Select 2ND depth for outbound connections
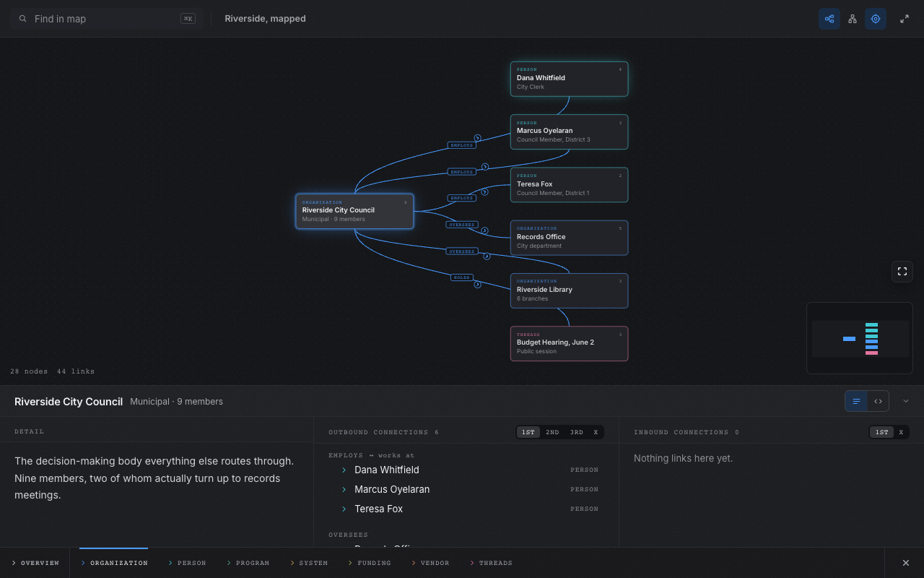The height and width of the screenshot is (578, 924). point(552,432)
